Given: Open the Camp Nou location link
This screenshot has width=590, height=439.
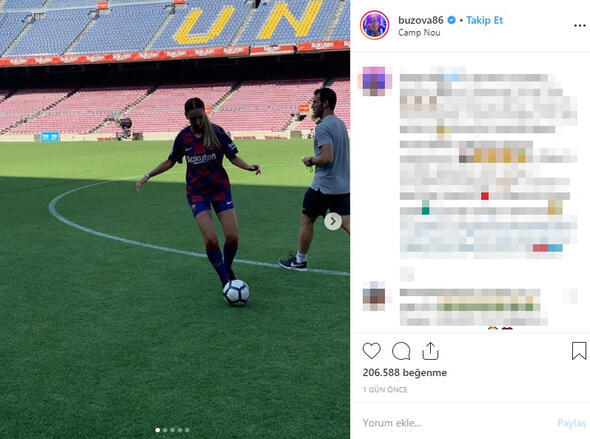Looking at the screenshot, I should pos(419,33).
